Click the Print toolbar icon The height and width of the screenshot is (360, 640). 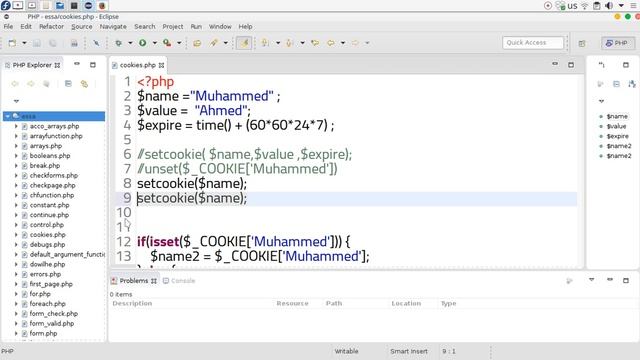point(74,43)
